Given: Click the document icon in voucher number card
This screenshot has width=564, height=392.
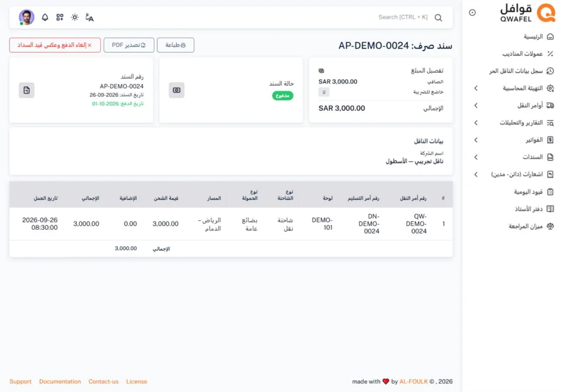Looking at the screenshot, I should coord(26,90).
